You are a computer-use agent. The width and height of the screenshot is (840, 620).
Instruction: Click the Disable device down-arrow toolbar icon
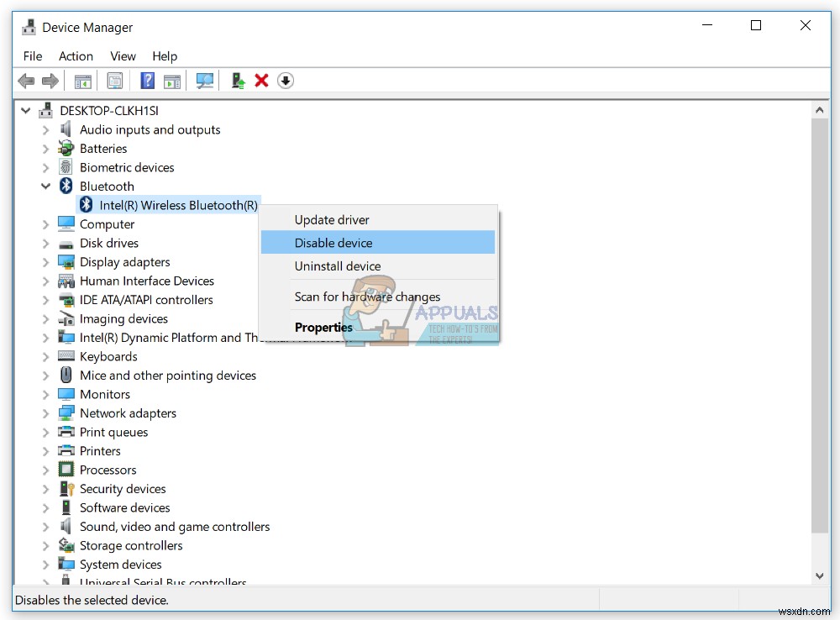coord(286,80)
